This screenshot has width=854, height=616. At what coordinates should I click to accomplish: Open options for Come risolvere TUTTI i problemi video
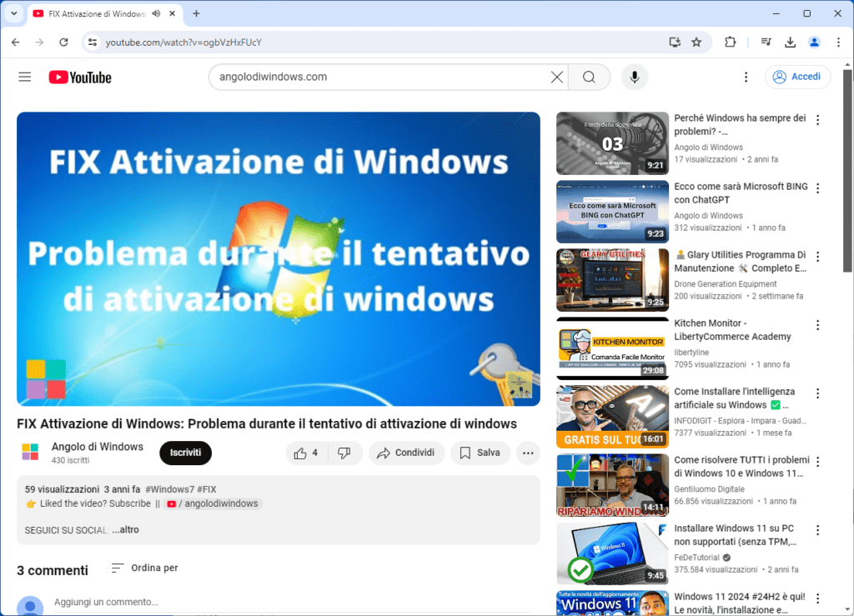pos(817,462)
